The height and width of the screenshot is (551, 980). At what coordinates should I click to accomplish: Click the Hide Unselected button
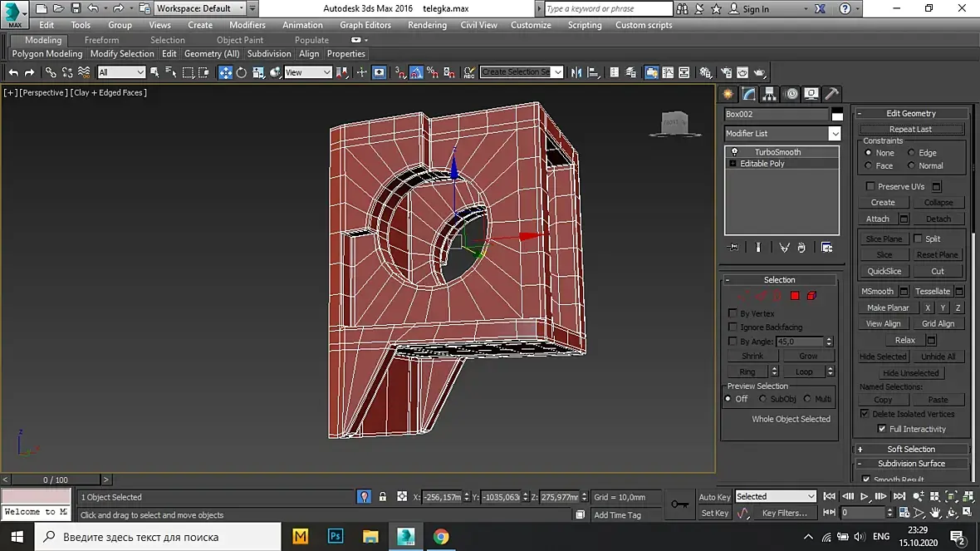[x=910, y=373]
